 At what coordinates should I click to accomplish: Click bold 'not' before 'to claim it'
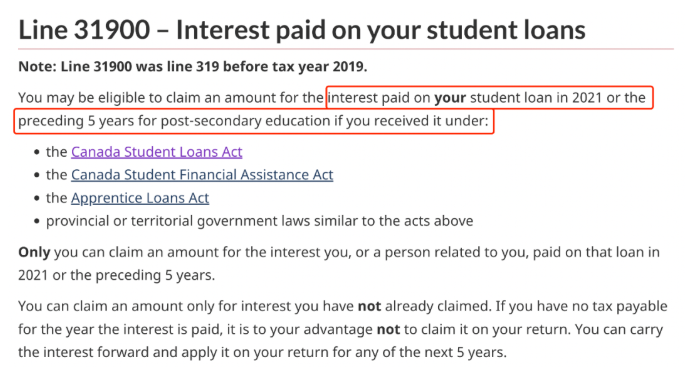(x=388, y=330)
